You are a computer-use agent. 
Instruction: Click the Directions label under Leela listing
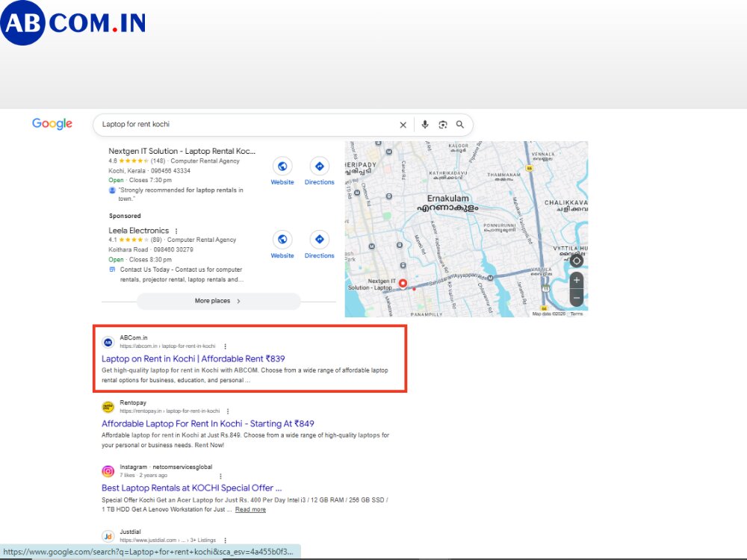tap(320, 255)
